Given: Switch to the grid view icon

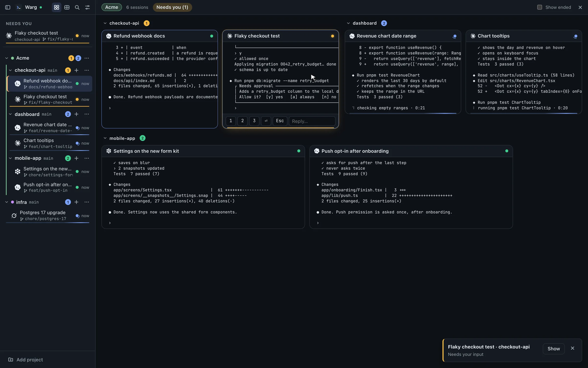Looking at the screenshot, I should (x=57, y=7).
